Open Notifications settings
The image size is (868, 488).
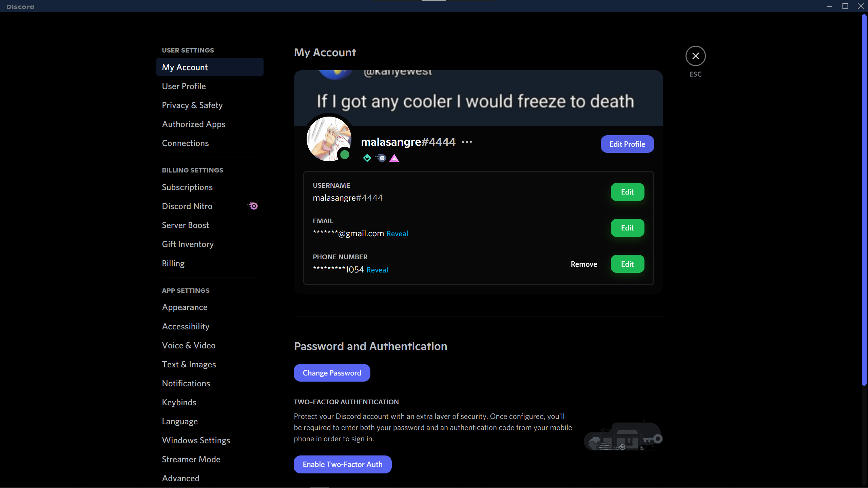[x=210, y=383]
